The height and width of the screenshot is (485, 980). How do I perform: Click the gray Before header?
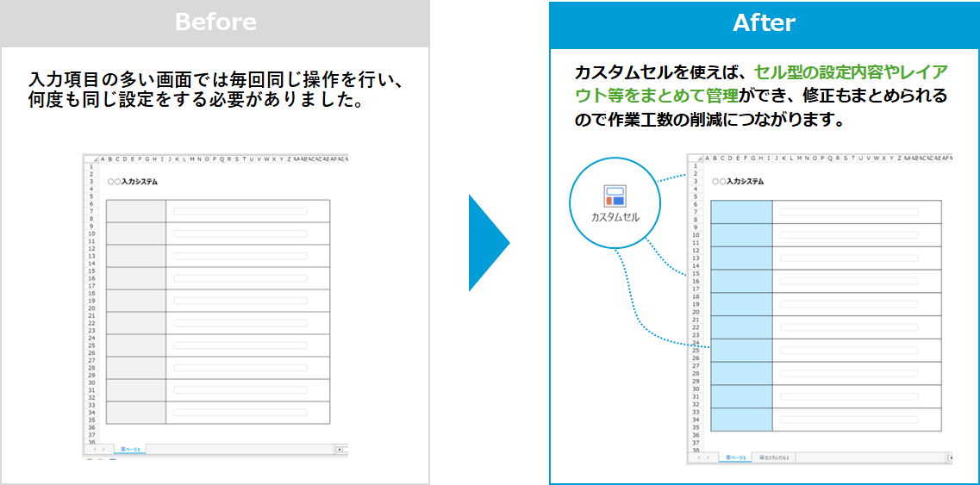[x=215, y=22]
